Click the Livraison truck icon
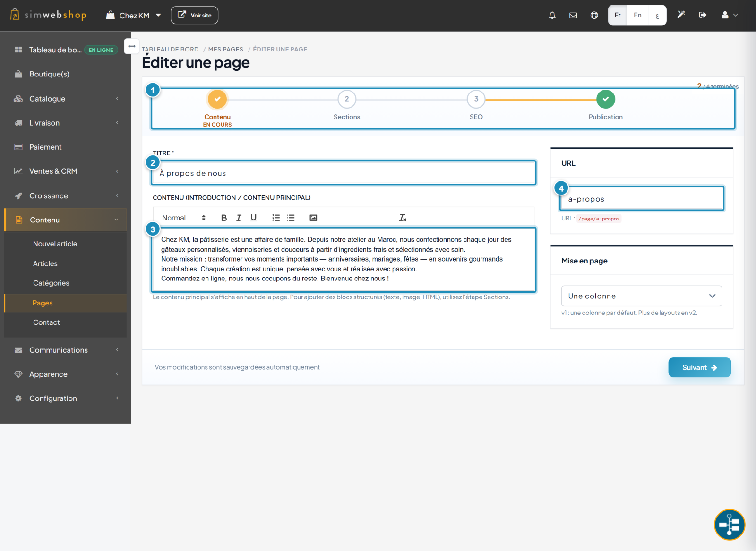The width and height of the screenshot is (756, 551). pyautogui.click(x=18, y=123)
